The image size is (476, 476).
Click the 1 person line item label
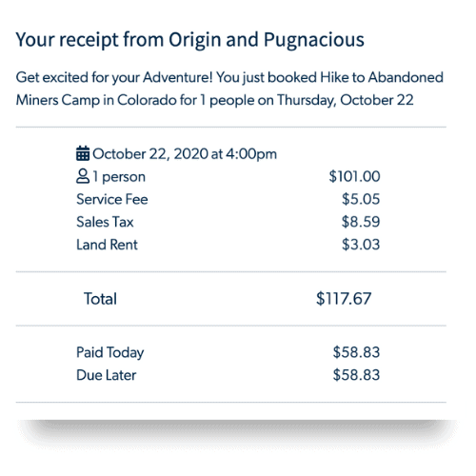coord(119,177)
